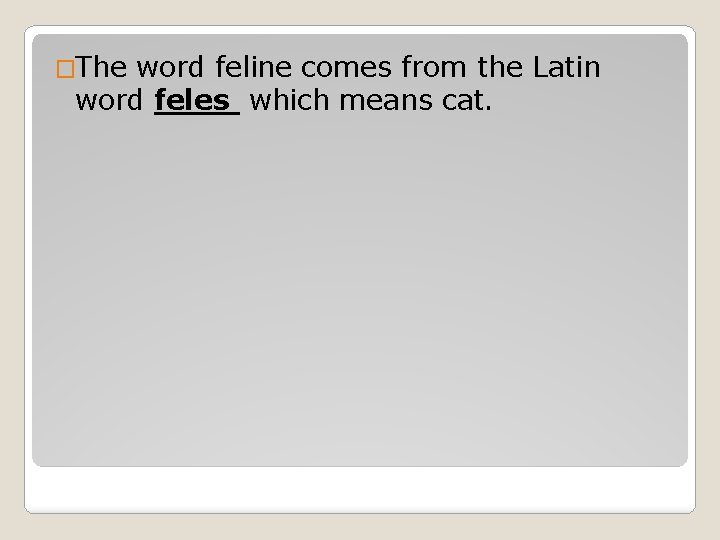720x540 pixels.
Task: Click the word "which" on the second line
Action: [290, 103]
